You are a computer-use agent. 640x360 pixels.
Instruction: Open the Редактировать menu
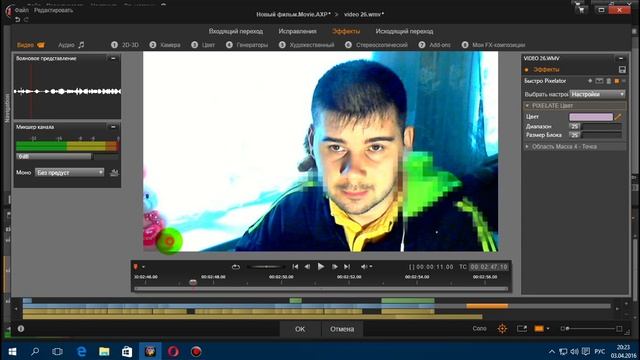click(x=53, y=10)
